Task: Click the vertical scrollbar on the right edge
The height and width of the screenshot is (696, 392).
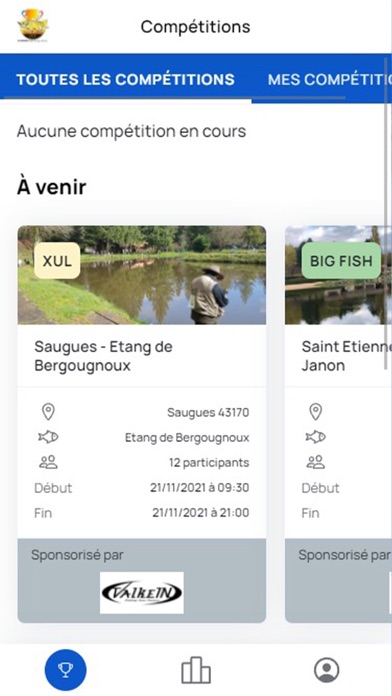Action: (x=386, y=213)
